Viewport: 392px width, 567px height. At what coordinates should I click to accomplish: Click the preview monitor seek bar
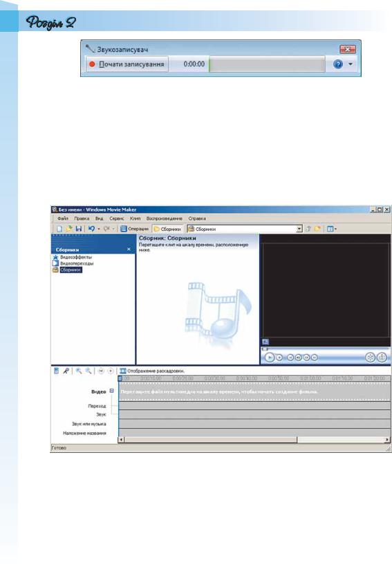(326, 349)
